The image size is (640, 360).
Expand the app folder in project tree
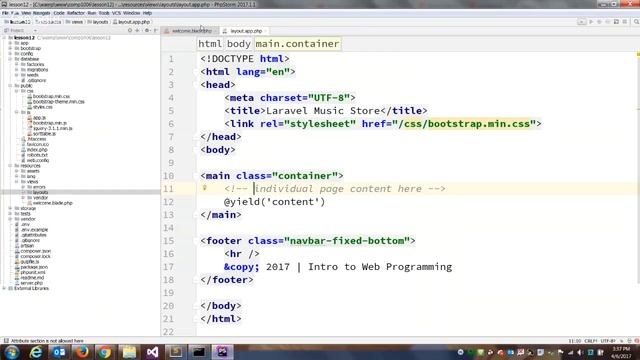pyautogui.click(x=10, y=43)
